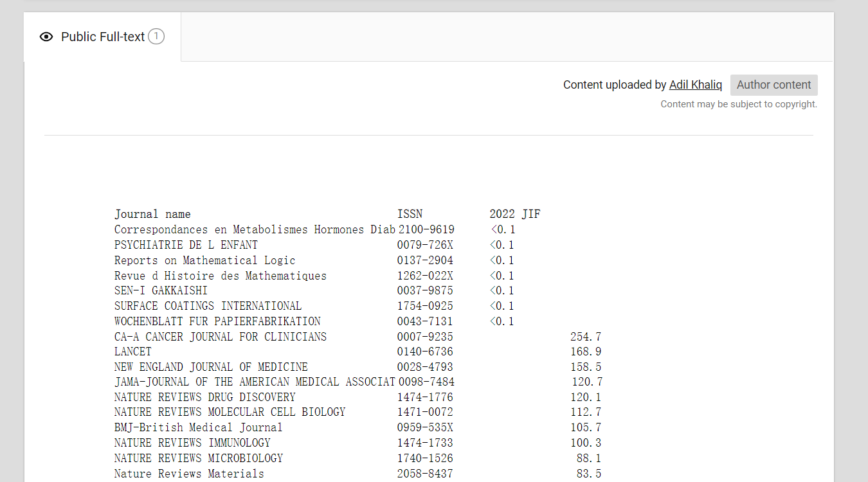Screen dimensions: 868x482
Task: Click the 'SEN-I GAKKAISHI' journal name
Action: [161, 290]
